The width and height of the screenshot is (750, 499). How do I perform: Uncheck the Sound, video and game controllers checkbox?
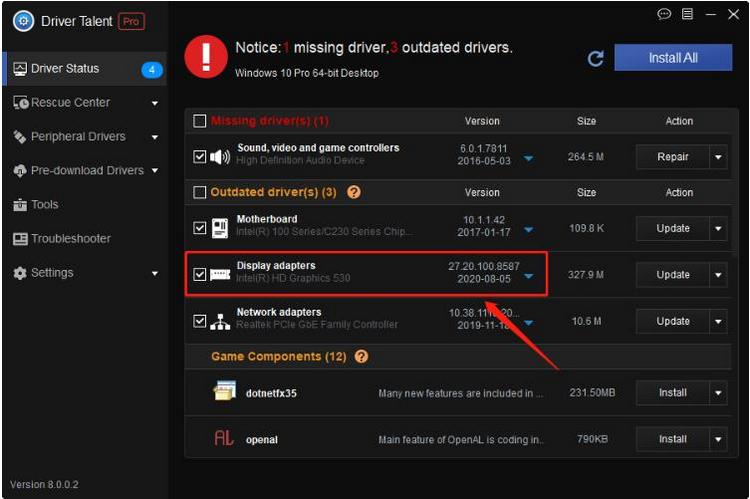199,156
